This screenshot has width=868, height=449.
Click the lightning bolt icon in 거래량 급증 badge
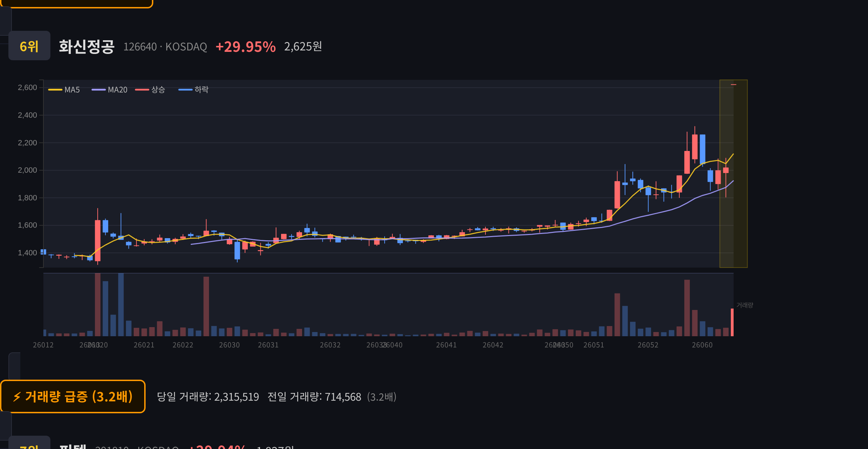click(17, 397)
